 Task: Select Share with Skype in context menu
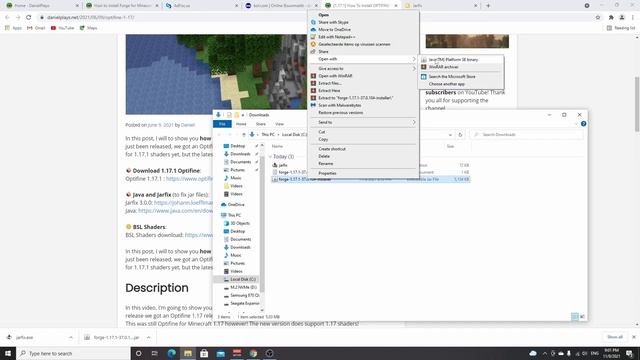coord(333,22)
